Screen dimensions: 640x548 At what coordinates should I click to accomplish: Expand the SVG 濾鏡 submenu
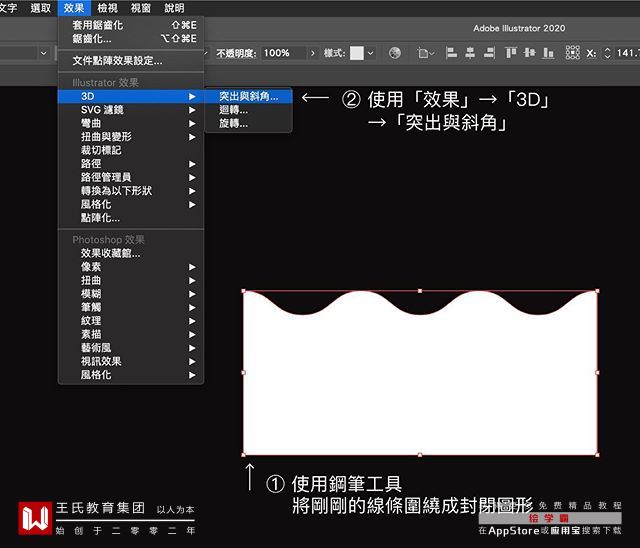(x=131, y=110)
